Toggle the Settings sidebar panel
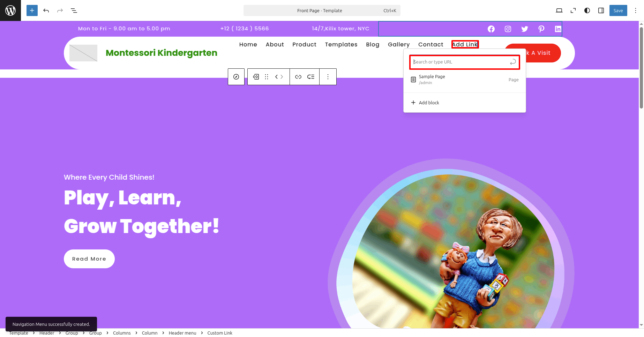 (x=601, y=10)
